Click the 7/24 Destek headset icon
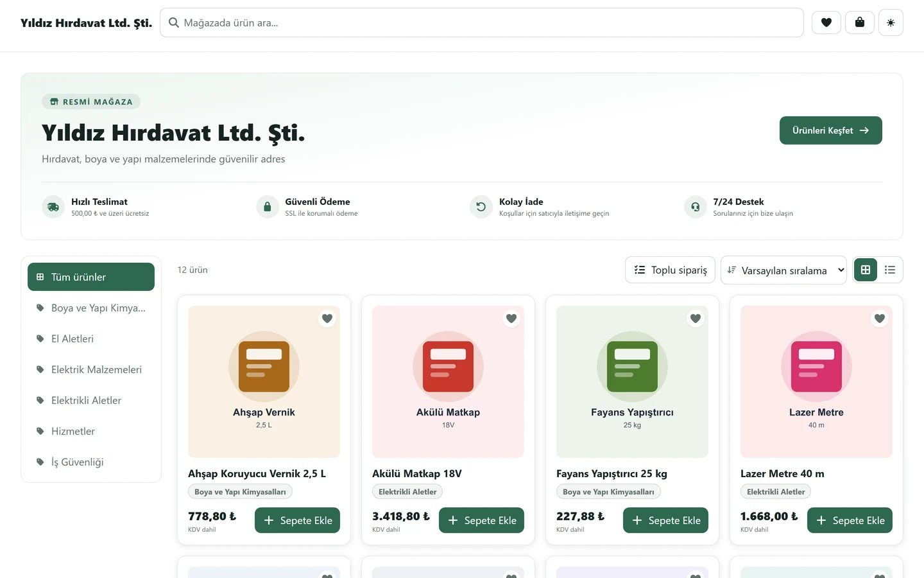Screen dimensions: 924x578 (695, 207)
